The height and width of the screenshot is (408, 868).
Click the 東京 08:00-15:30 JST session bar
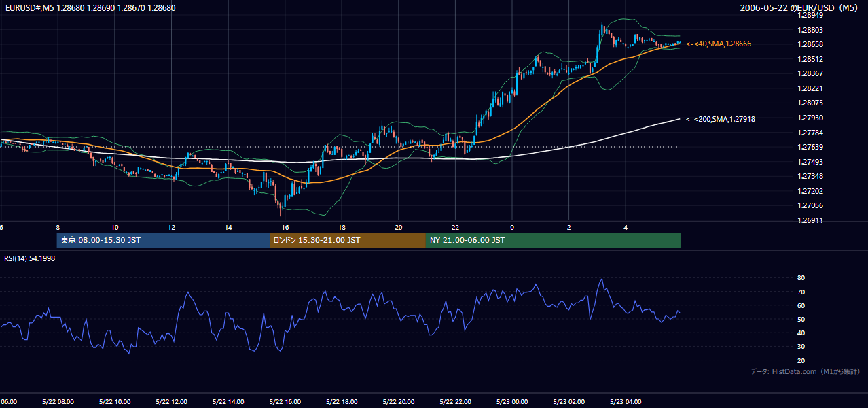click(x=163, y=240)
